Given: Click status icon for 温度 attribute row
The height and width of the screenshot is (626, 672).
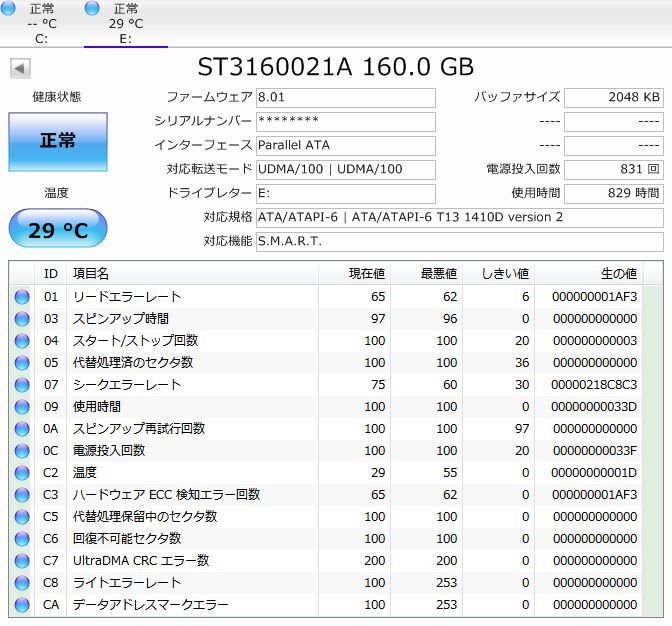Looking at the screenshot, I should [x=22, y=473].
